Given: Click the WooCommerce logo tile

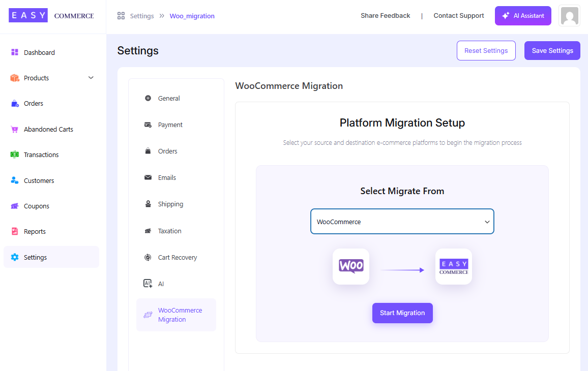Looking at the screenshot, I should coord(351,266).
